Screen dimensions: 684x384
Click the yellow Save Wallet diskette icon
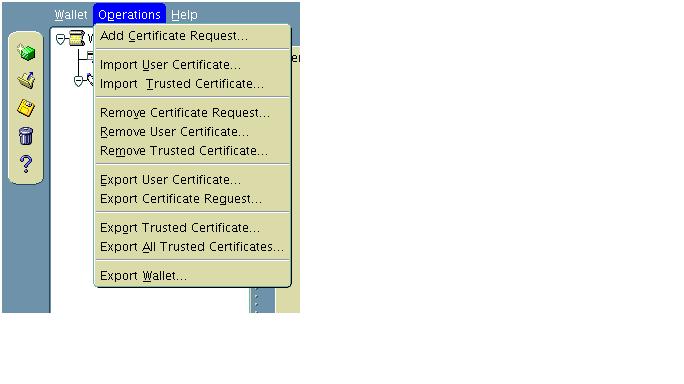tap(26, 108)
